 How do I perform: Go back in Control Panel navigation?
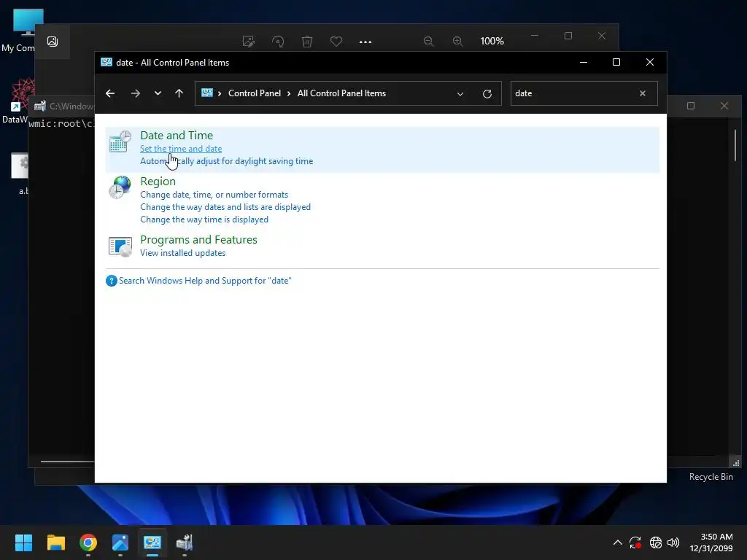click(x=110, y=93)
